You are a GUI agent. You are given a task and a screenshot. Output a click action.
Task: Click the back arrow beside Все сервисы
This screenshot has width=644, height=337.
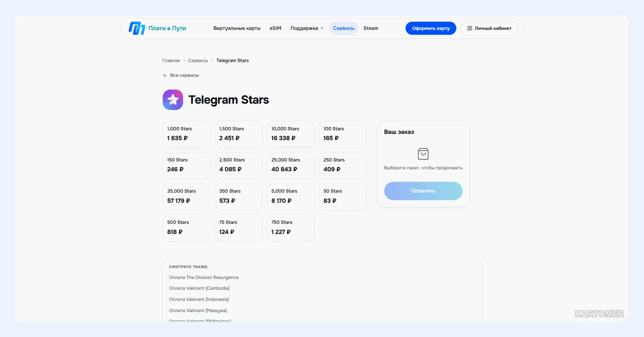click(x=165, y=76)
